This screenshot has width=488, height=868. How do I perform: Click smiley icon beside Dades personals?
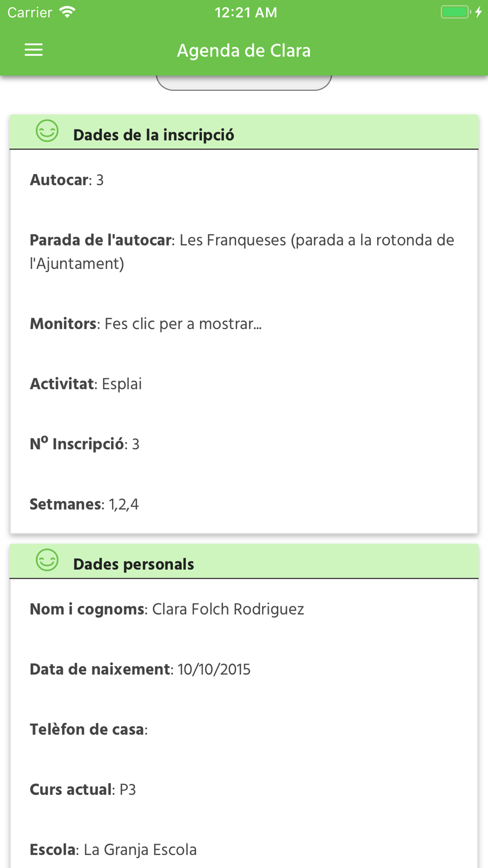(x=47, y=560)
